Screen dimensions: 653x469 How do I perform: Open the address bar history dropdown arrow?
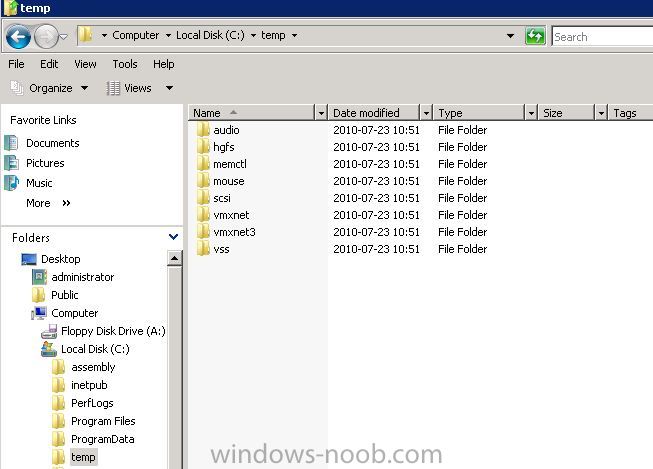pyautogui.click(x=510, y=36)
